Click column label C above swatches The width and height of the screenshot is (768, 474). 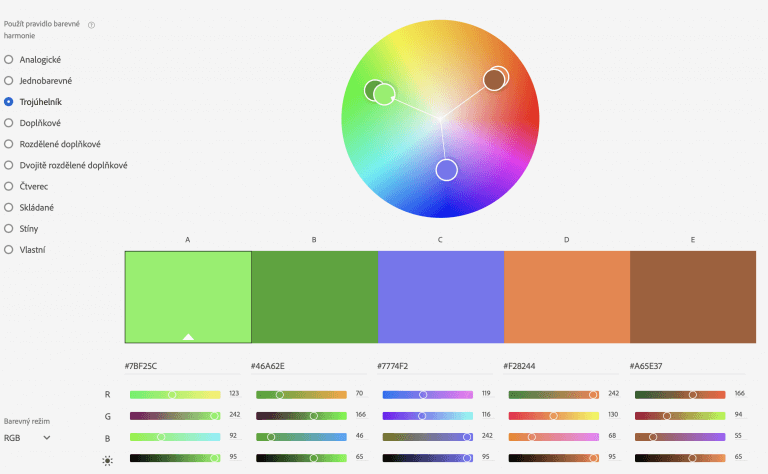(440, 240)
